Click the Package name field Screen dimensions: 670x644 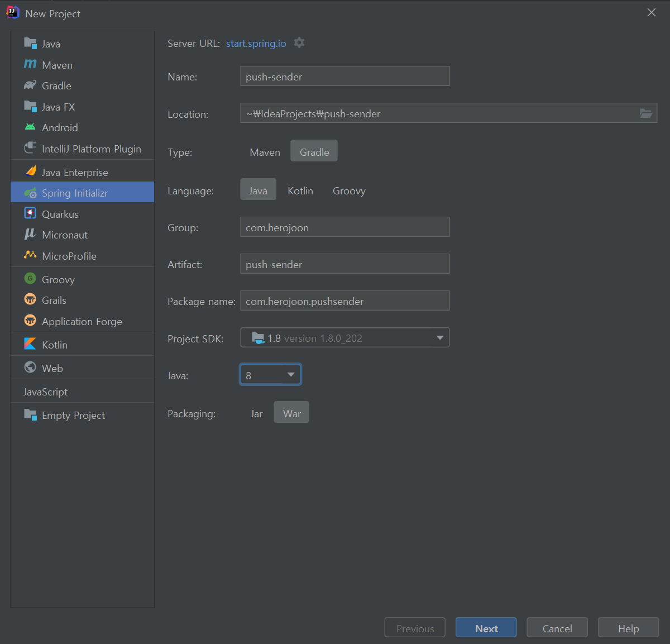(344, 300)
